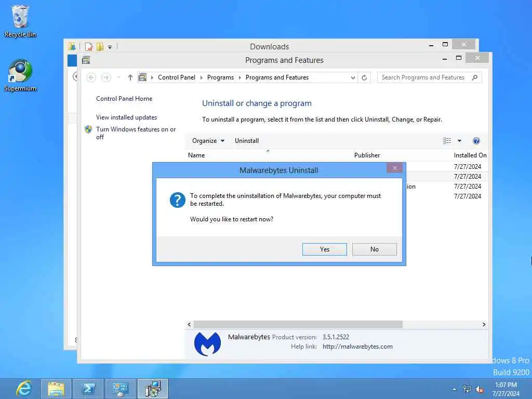Open Internet Explorer from the taskbar
532x399 pixels.
(x=24, y=389)
